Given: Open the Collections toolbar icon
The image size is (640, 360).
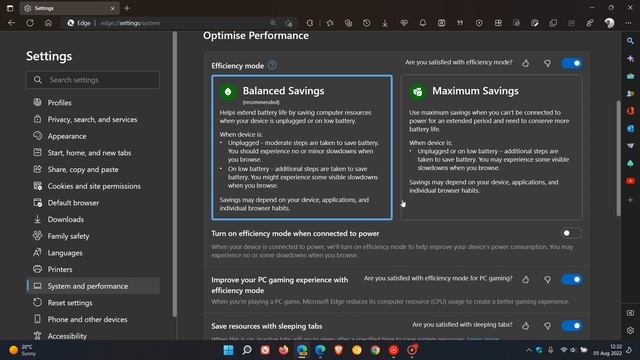Looking at the screenshot, I should pyautogui.click(x=348, y=23).
